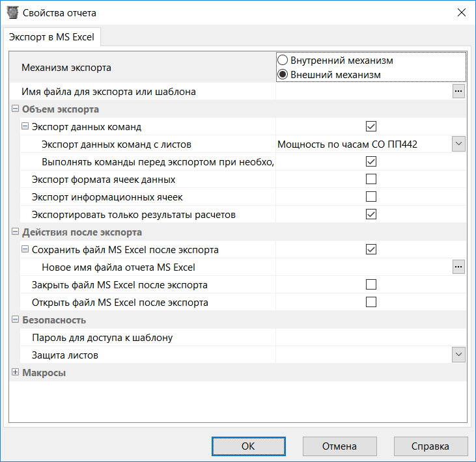476x462 pixels.
Task: Enable 'Экспорт формата ячеек данных' checkbox
Action: tap(371, 179)
